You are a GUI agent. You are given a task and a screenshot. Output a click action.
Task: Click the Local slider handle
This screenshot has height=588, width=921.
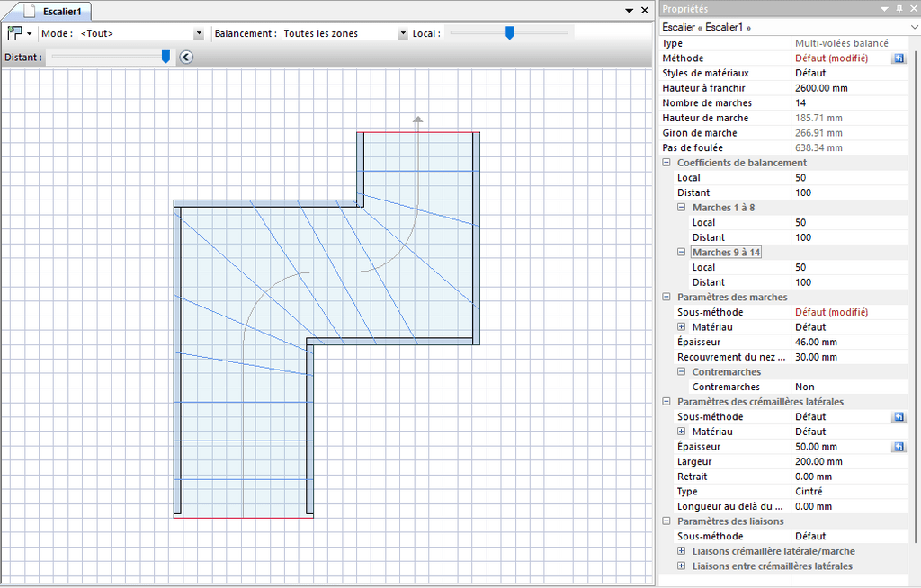pos(509,33)
